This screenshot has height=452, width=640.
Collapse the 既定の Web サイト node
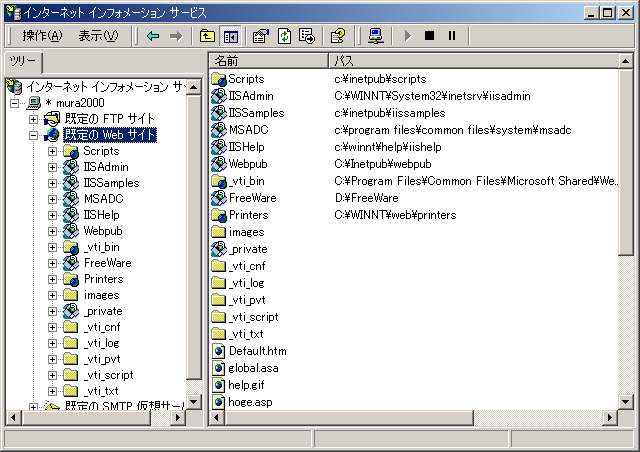[x=33, y=135]
